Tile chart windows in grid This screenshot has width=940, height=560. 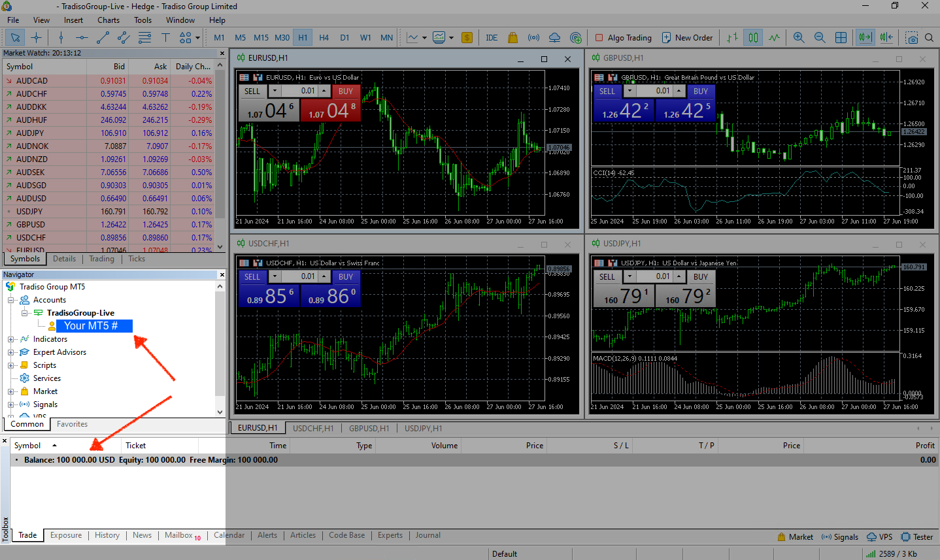pyautogui.click(x=841, y=37)
